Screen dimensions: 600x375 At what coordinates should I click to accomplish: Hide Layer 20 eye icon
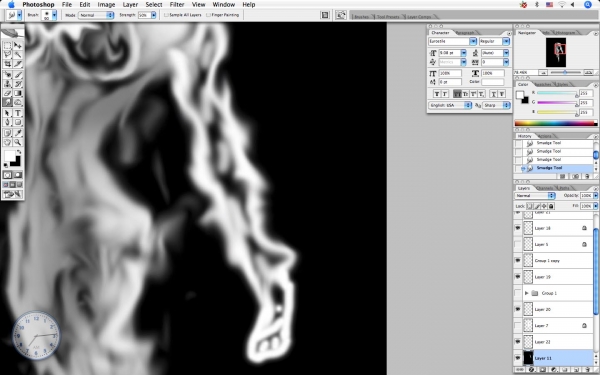(x=518, y=309)
